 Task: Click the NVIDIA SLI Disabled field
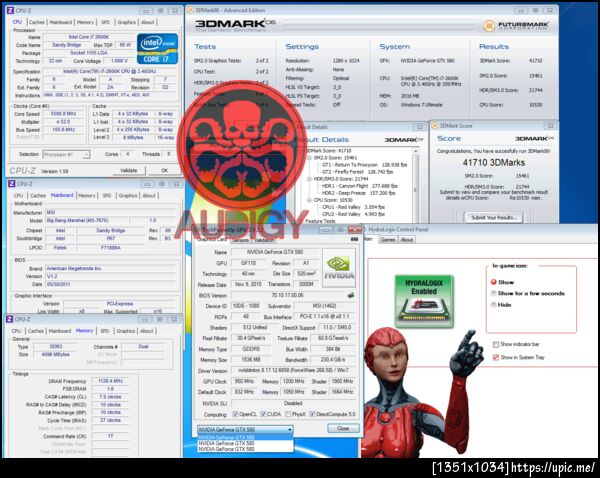point(293,403)
